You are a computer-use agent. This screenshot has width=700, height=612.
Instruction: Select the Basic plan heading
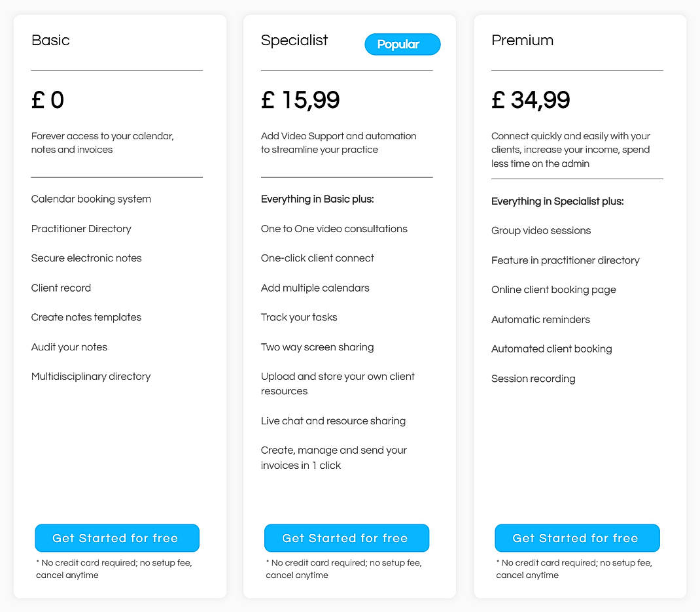(50, 41)
